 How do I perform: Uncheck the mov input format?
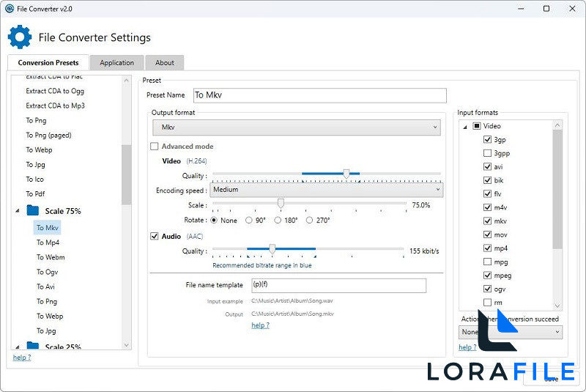487,234
